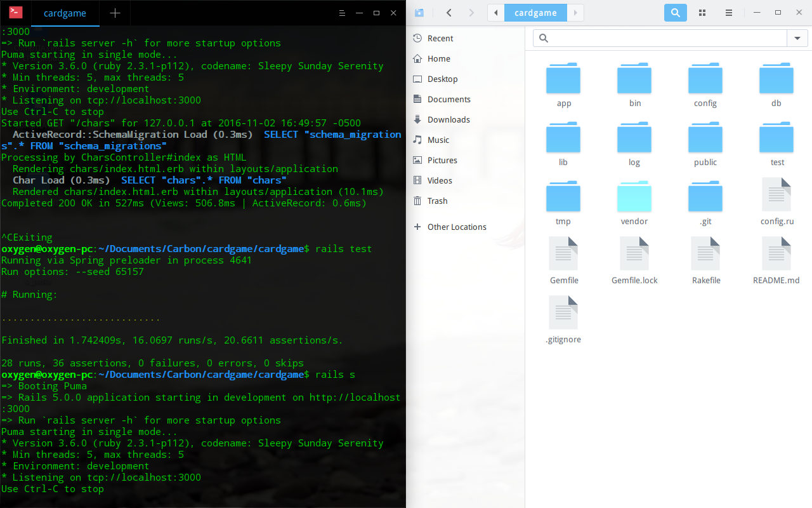
Task: Click Other Locations in sidebar
Action: [x=457, y=227]
